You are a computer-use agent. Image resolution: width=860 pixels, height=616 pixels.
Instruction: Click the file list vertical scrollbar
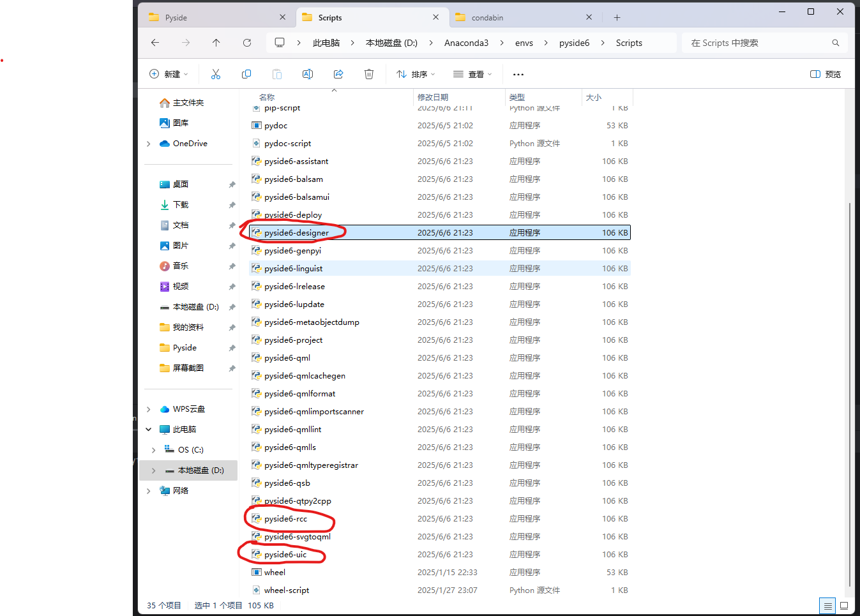coord(850,394)
